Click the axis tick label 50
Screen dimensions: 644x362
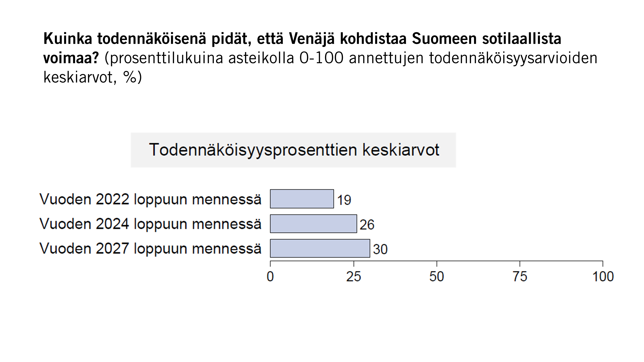point(436,277)
